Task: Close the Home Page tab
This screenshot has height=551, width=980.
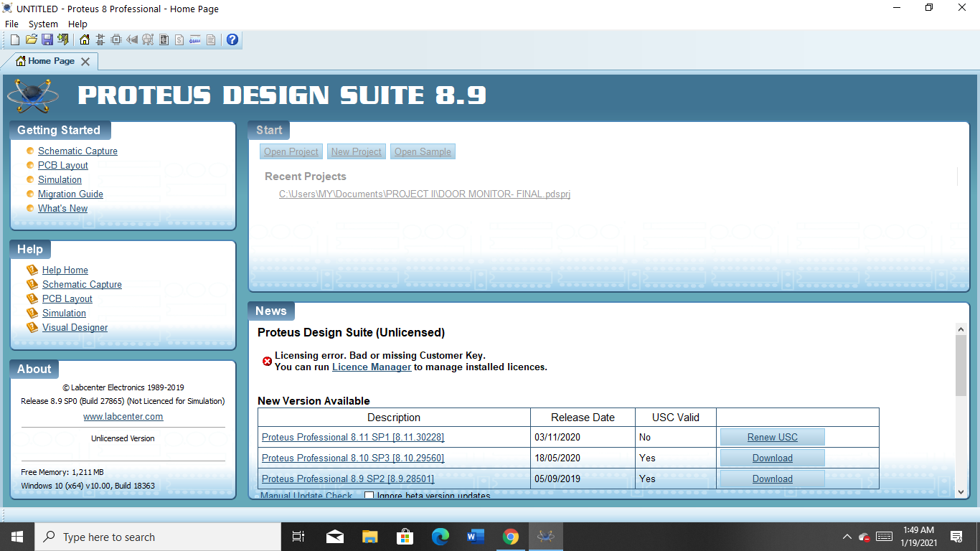Action: (85, 62)
